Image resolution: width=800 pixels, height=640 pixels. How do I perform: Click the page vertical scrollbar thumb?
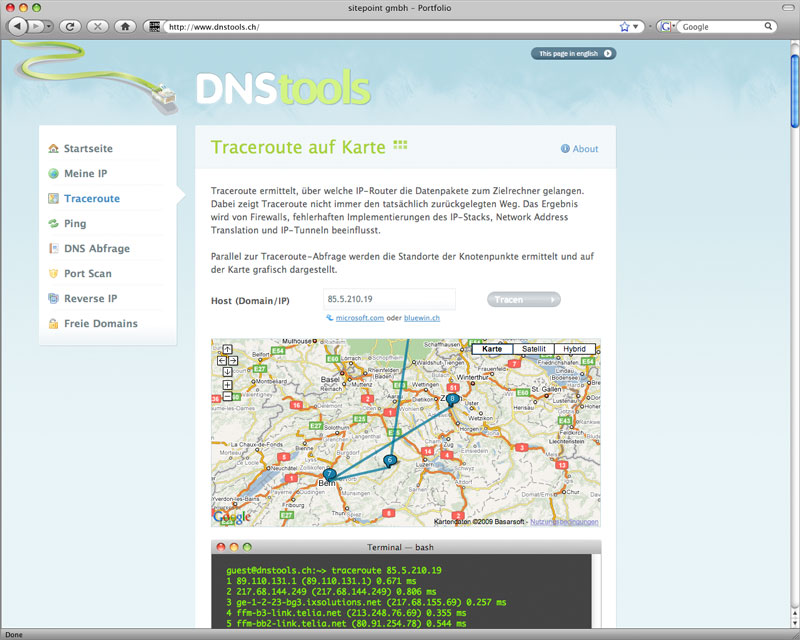[795, 91]
